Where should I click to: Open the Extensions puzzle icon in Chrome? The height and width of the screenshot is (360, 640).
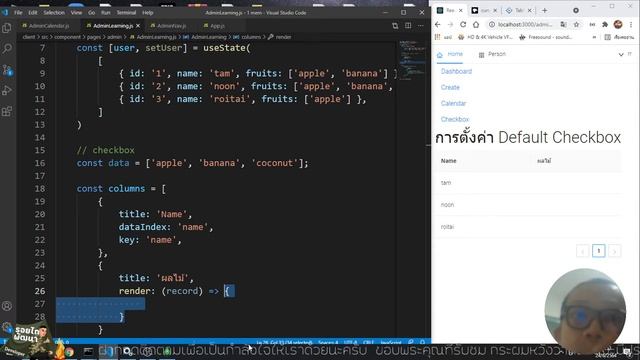tap(605, 24)
